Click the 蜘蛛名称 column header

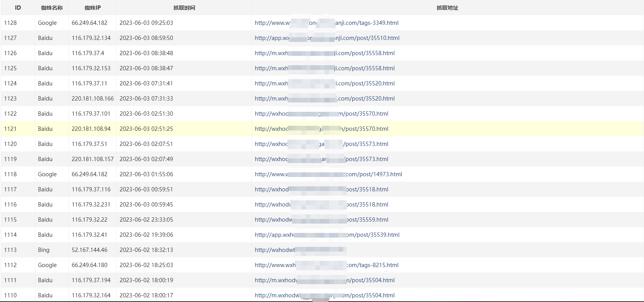(52, 8)
